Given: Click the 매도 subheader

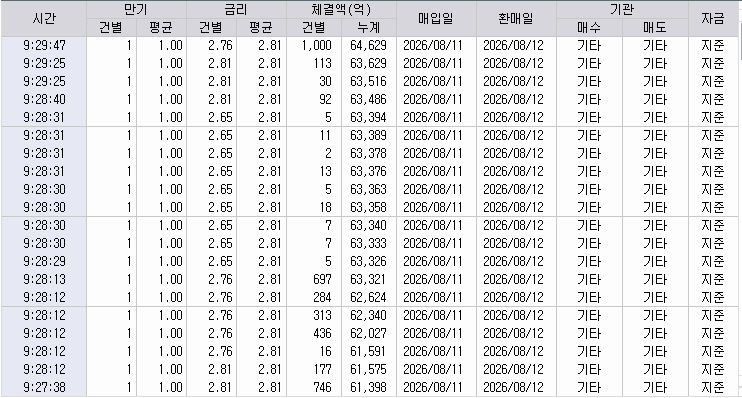Looking at the screenshot, I should point(655,27).
